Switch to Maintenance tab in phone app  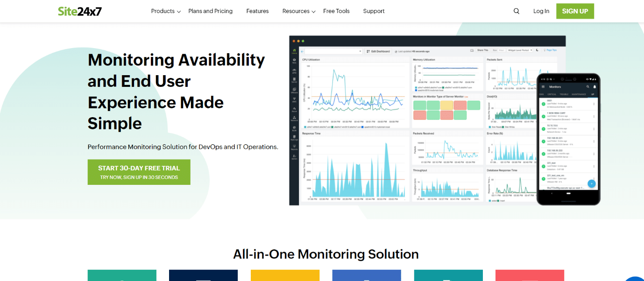[x=579, y=94]
